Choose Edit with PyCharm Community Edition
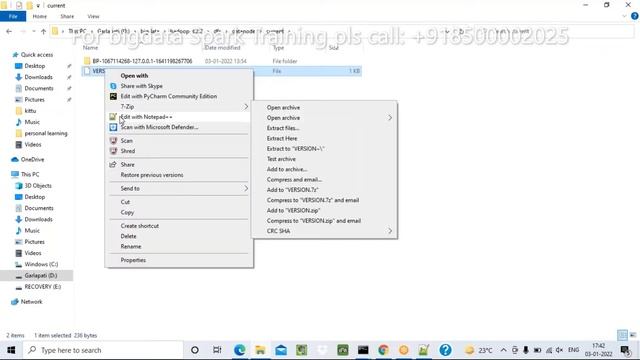The height and width of the screenshot is (360, 640). [179, 96]
